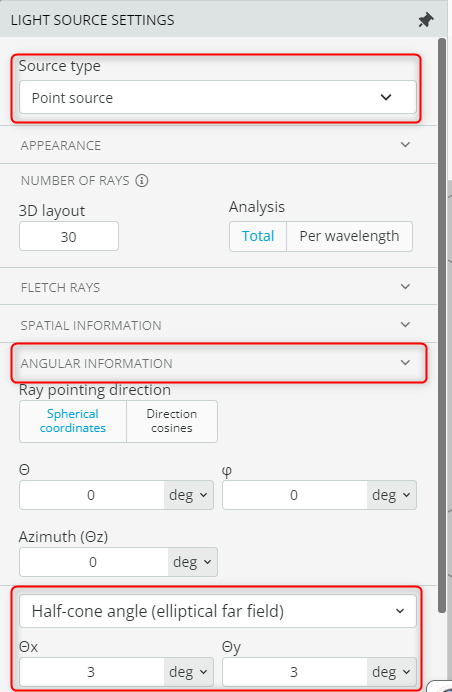Switch analysis to Per wavelength
Viewport: 452px width, 692px height.
tap(349, 236)
